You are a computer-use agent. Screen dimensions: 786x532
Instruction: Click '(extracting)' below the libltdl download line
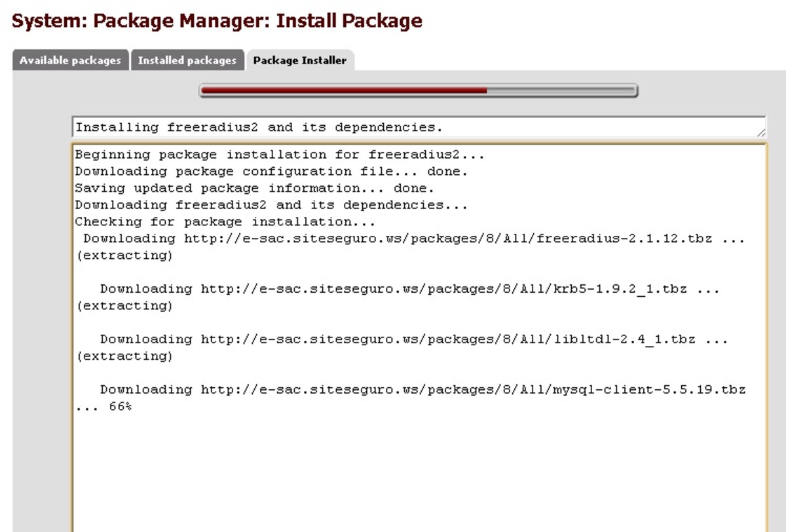[124, 356]
